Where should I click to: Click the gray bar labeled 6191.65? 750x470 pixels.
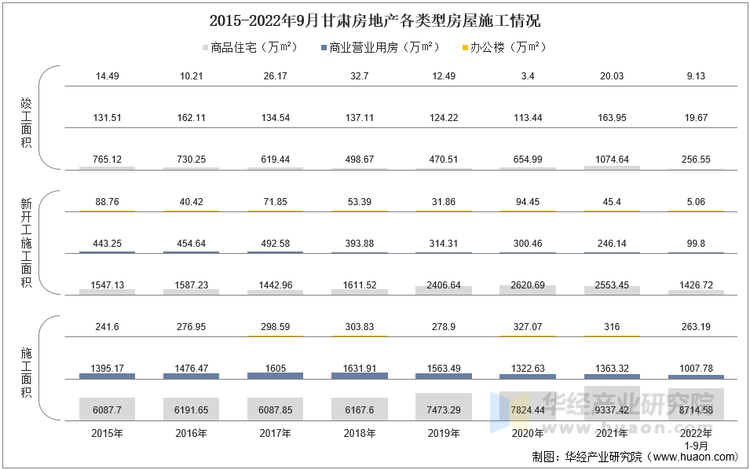tap(191, 409)
